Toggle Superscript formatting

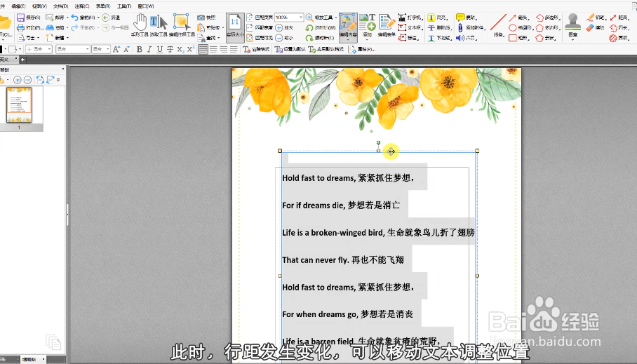(x=191, y=49)
